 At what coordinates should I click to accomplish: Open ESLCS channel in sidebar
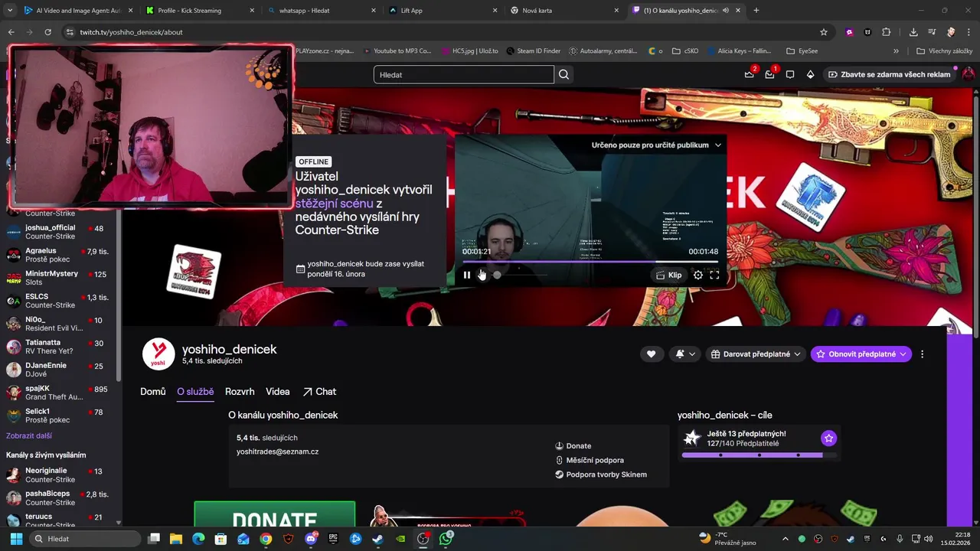coord(60,301)
